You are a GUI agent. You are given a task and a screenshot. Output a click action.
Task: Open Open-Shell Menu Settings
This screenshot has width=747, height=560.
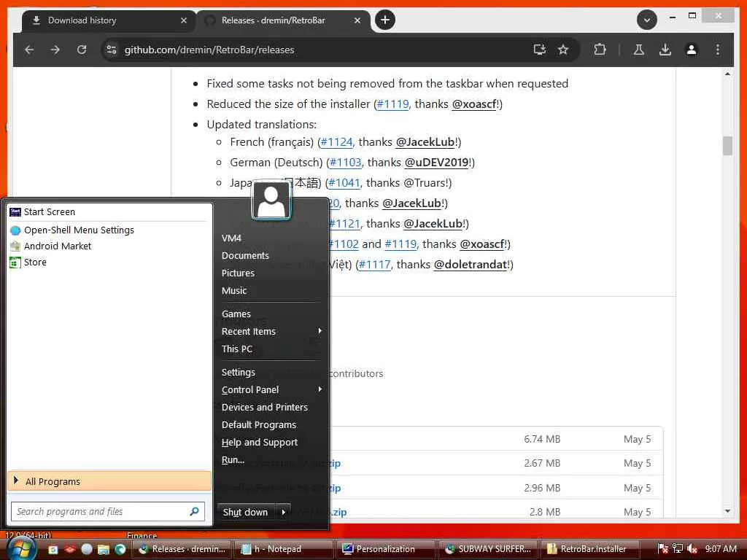pyautogui.click(x=109, y=230)
